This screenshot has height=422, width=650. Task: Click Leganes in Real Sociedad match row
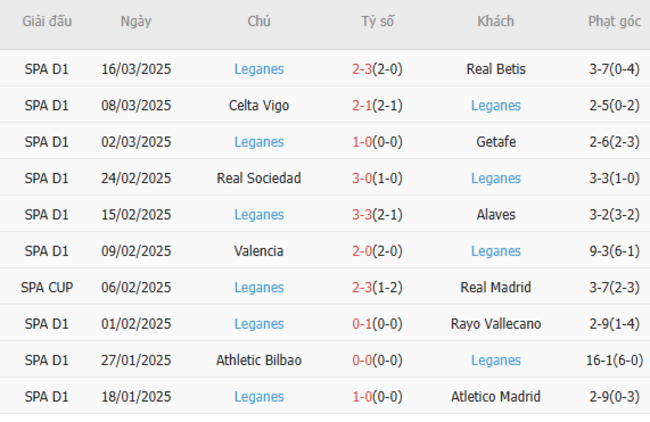click(496, 178)
